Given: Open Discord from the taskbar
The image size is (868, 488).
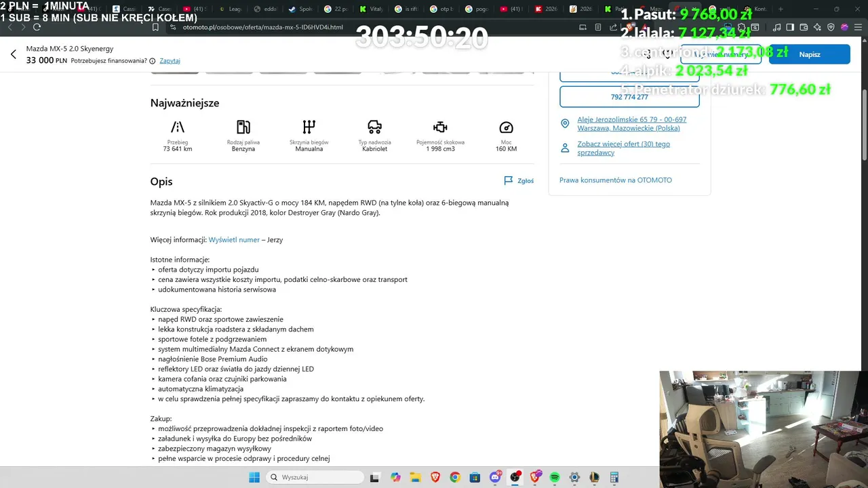Looking at the screenshot, I should point(495,477).
